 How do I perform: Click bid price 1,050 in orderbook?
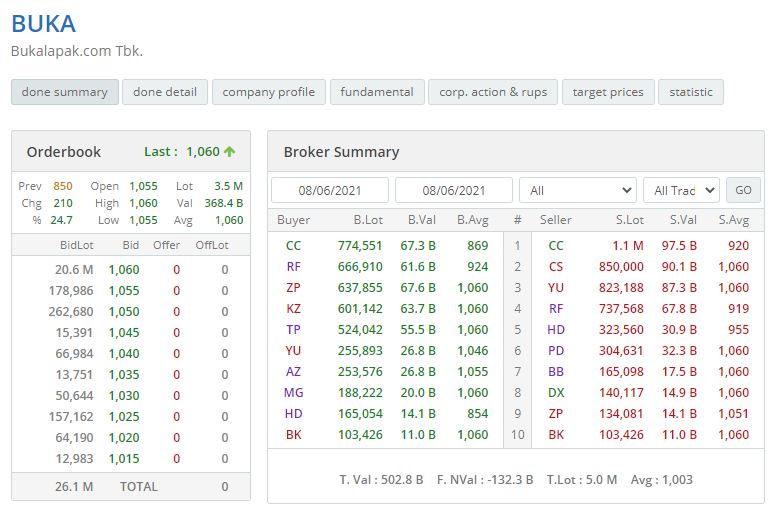(124, 311)
